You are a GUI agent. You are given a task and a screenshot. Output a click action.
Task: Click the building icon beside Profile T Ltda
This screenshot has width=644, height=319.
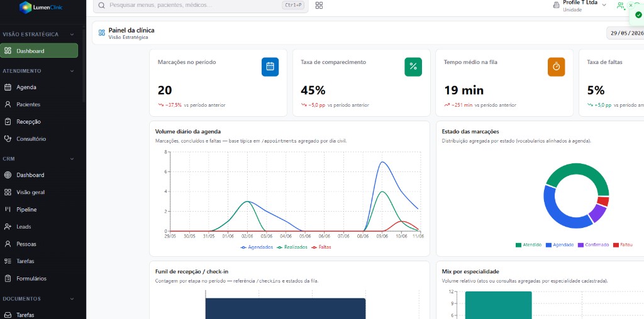click(x=556, y=5)
